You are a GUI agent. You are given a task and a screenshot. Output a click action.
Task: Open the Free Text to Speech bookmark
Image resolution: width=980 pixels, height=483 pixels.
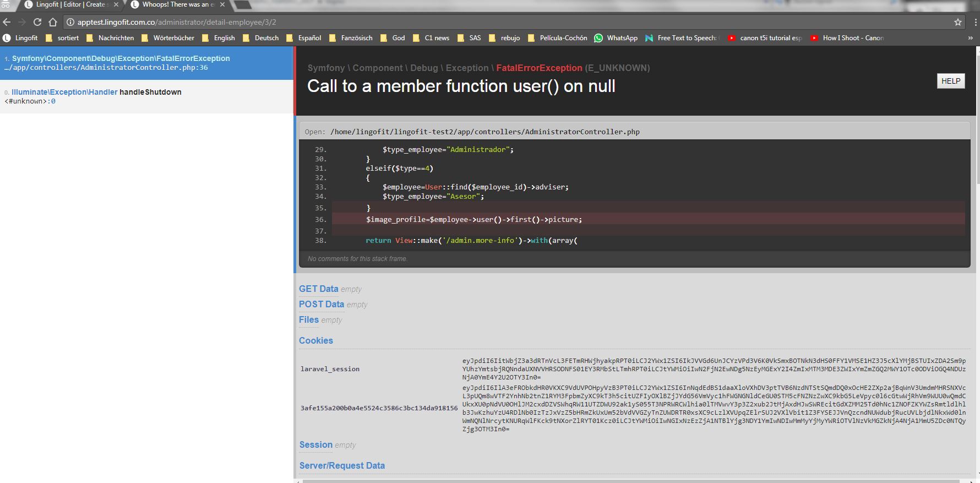click(682, 38)
